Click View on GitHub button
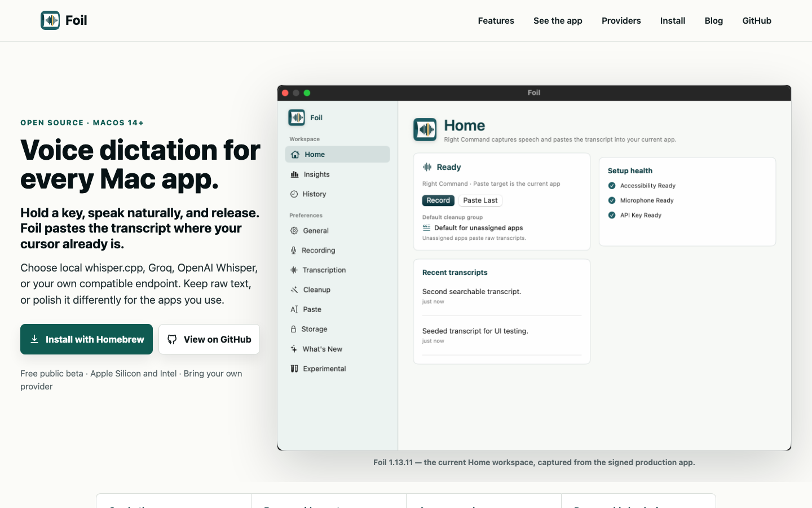The image size is (812, 508). tap(209, 339)
